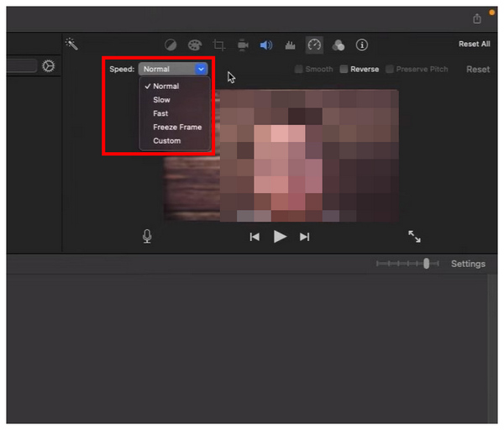Screen dimensions: 504x430
Task: Toggle the Preserve Pitch checkbox
Action: point(389,69)
